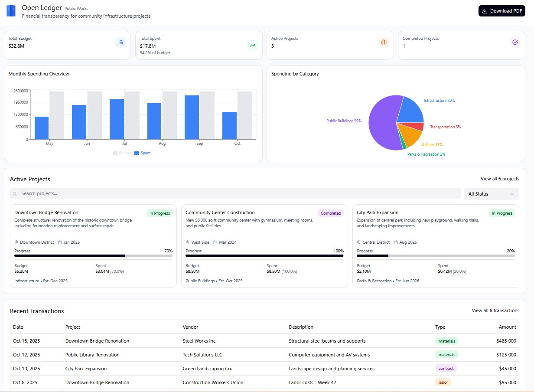This screenshot has width=534, height=392.
Task: Click the Downtown Bridge Renovation progress bar
Action: (93, 256)
